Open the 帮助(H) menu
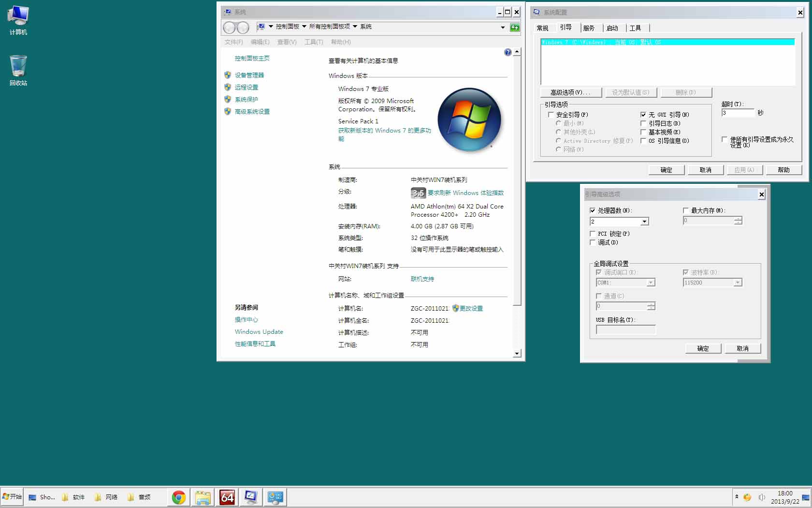This screenshot has width=812, height=508. coord(341,42)
